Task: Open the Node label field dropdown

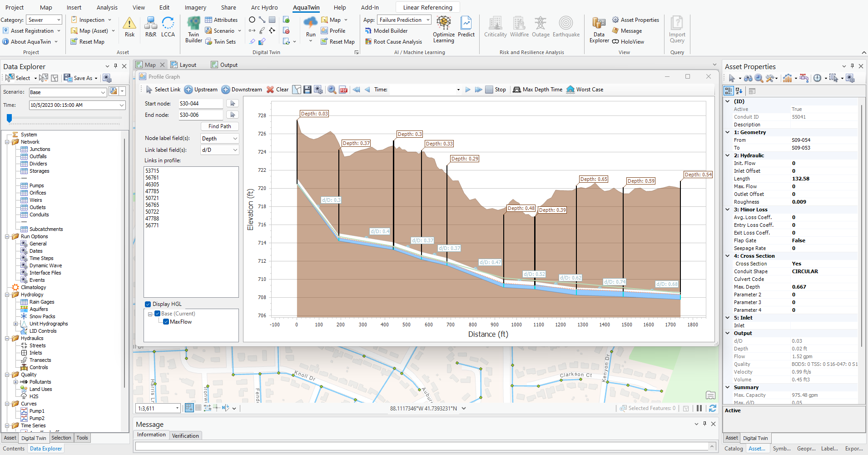Action: click(235, 139)
